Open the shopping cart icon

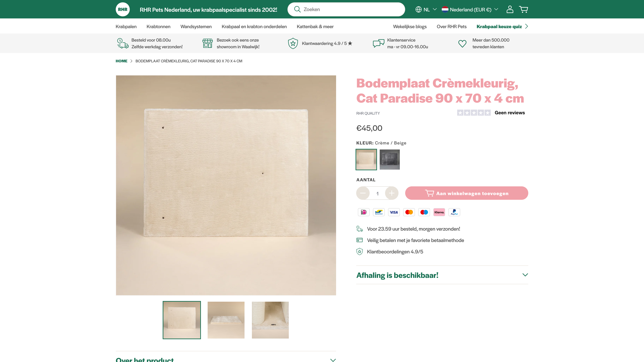523,10
